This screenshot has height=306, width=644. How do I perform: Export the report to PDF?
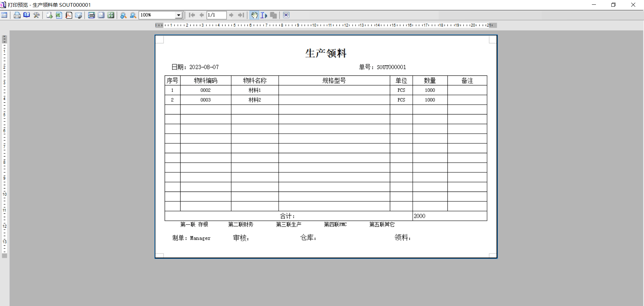click(69, 15)
